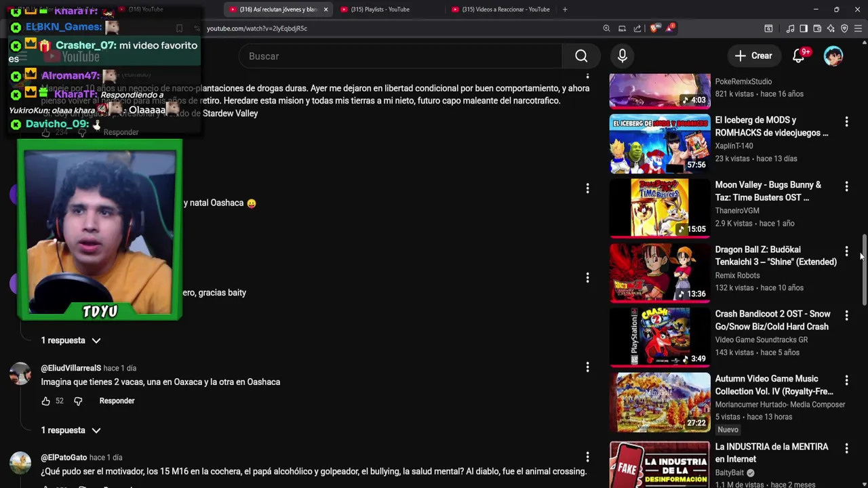Click the browser URL address bar

400,28
